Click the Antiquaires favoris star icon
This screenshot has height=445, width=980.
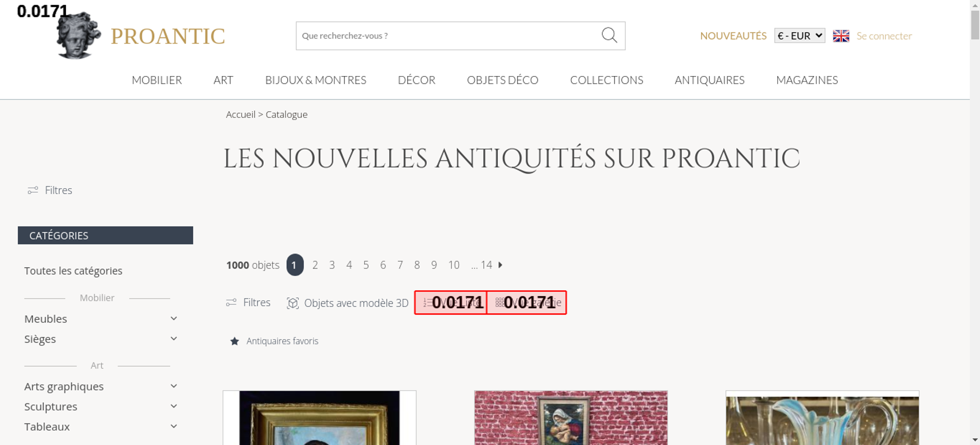[x=235, y=341]
